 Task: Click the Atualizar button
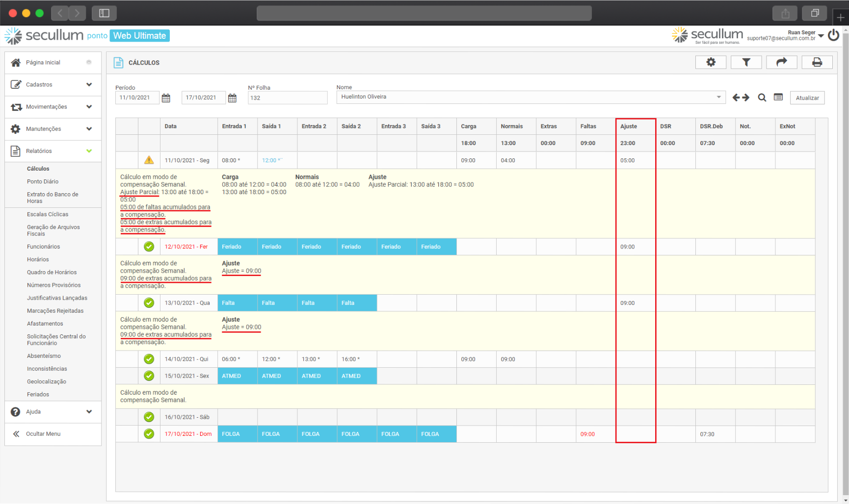[807, 98]
